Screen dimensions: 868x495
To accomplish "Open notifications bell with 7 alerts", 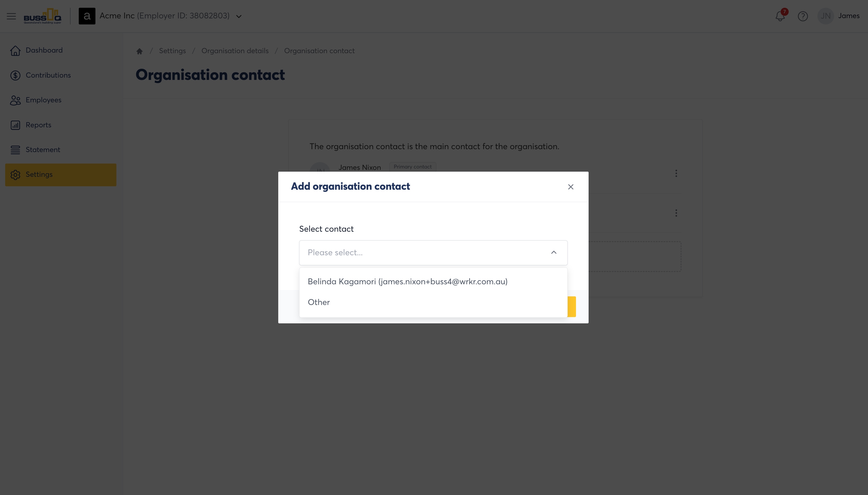I will pyautogui.click(x=780, y=16).
